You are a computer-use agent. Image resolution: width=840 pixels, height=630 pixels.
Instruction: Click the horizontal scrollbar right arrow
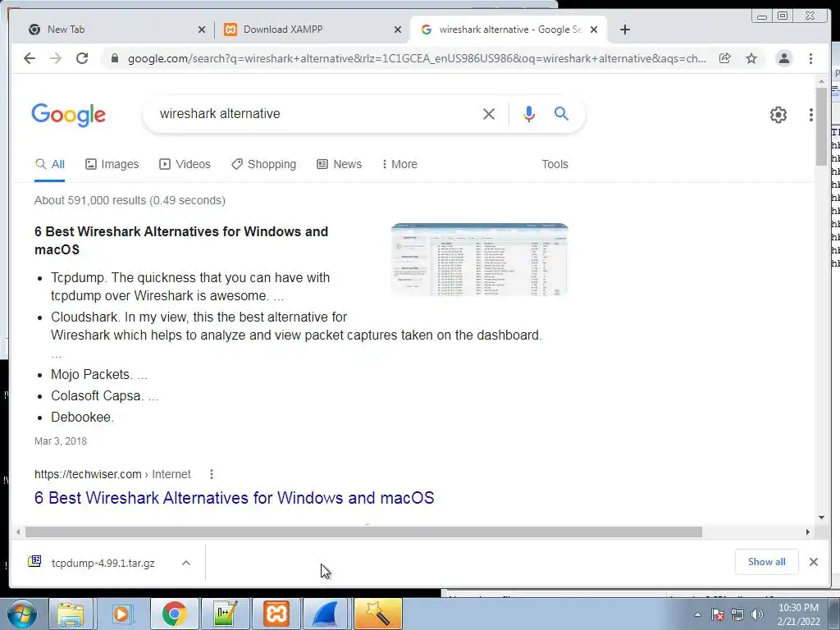point(808,532)
